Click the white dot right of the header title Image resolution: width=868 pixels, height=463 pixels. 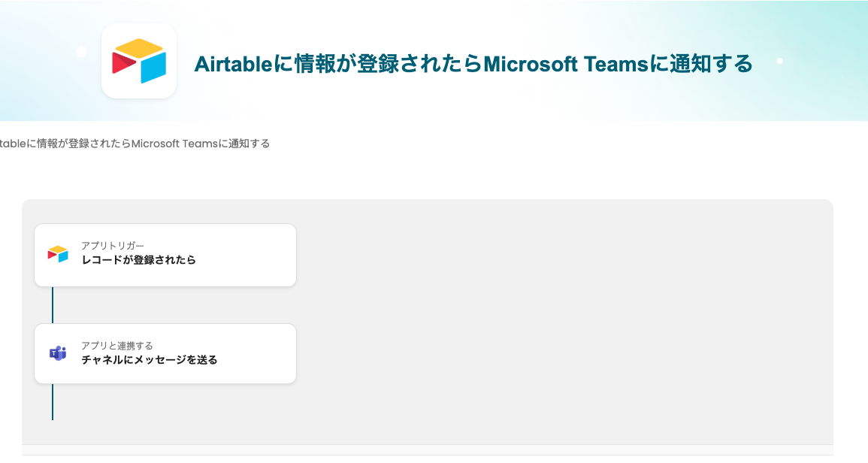coord(779,61)
